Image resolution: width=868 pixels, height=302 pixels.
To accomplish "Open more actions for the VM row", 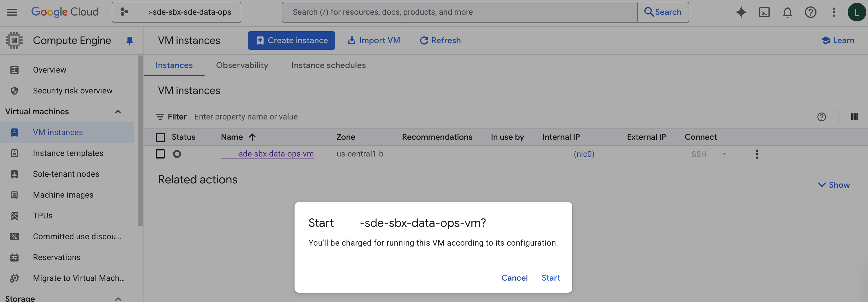I will tap(757, 154).
